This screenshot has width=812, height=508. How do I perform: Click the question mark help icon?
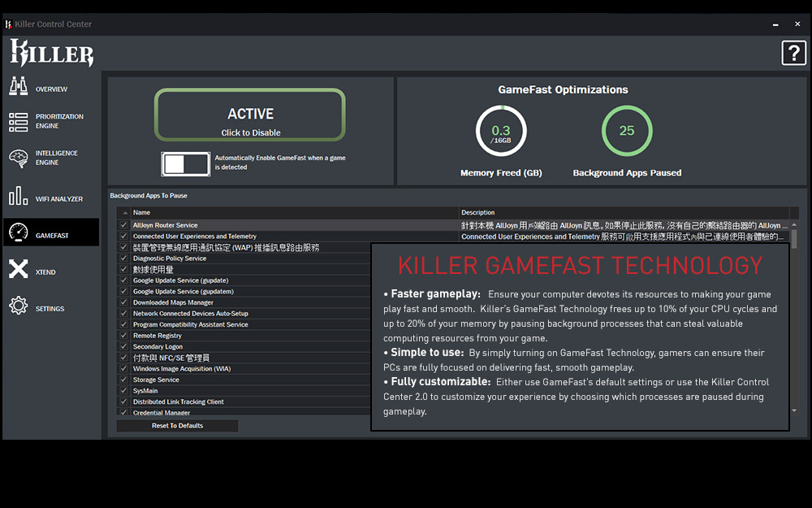[793, 53]
